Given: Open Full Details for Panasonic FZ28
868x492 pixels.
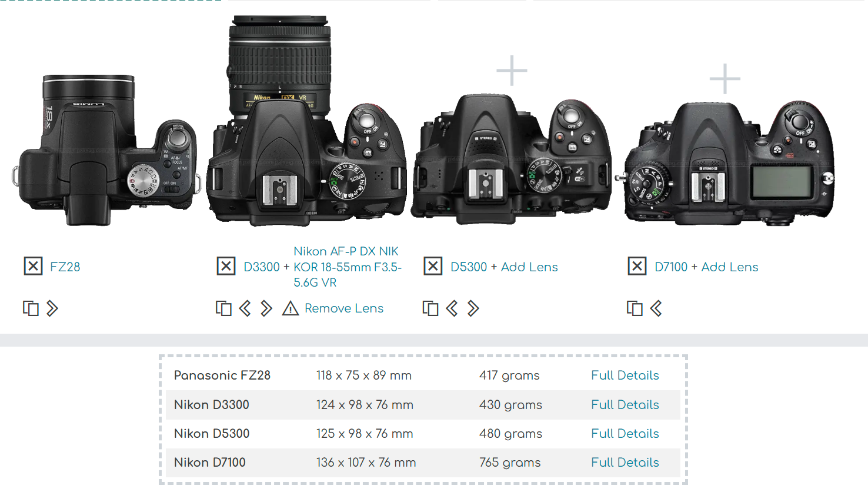Looking at the screenshot, I should click(x=625, y=375).
